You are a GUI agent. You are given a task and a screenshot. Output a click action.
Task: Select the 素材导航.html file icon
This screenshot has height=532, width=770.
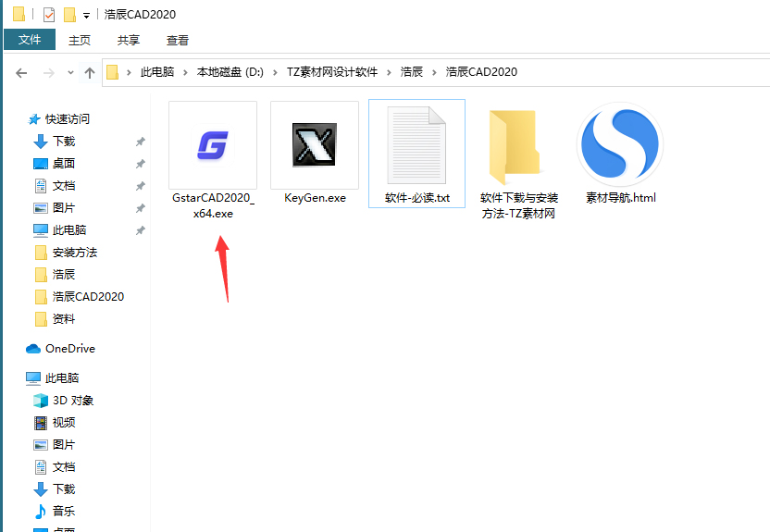[620, 144]
